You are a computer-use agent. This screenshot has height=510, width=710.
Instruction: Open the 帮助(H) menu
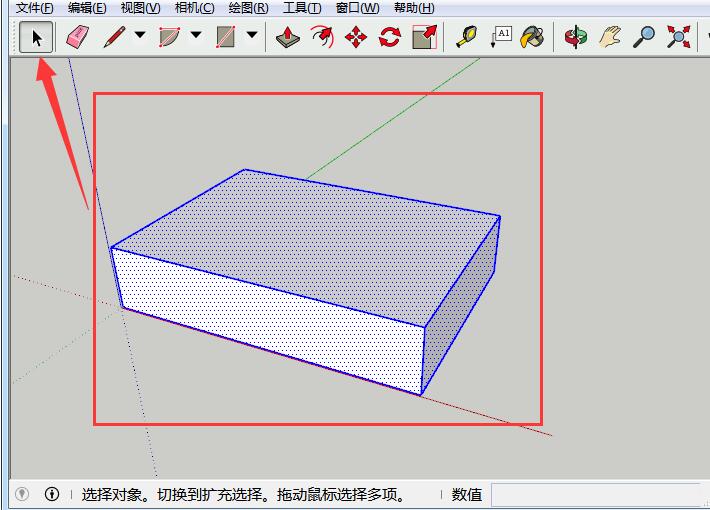pos(414,8)
